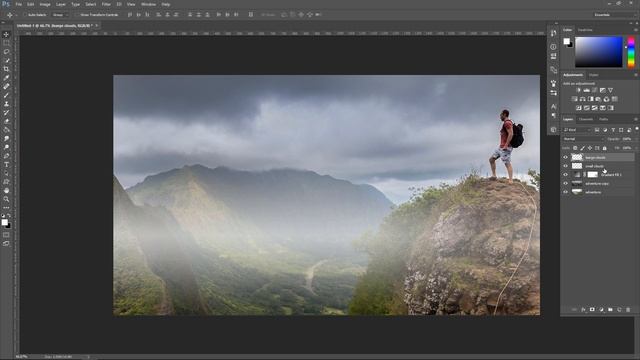The height and width of the screenshot is (360, 640).
Task: Open the Auto-Select Group dropdown
Action: point(60,15)
